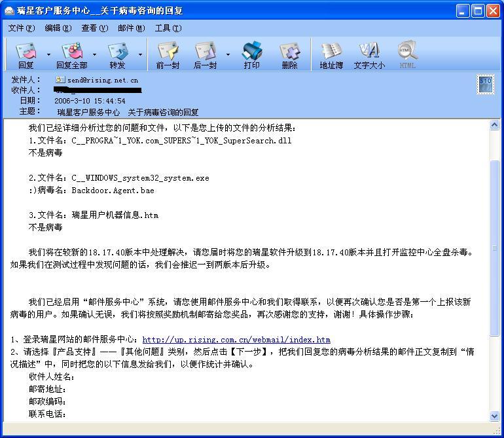Click the 邮政编码 line
Image resolution: width=504 pixels, height=438 pixels.
47,401
